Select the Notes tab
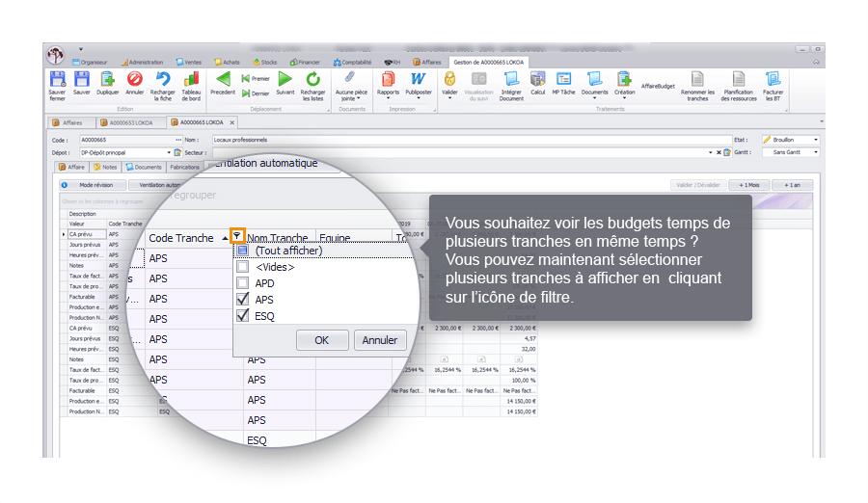This screenshot has width=868, height=503. (x=104, y=167)
